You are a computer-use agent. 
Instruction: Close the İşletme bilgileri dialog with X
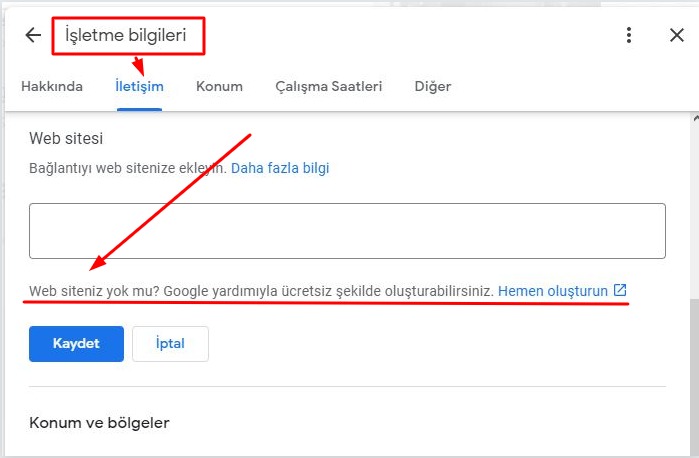(676, 36)
